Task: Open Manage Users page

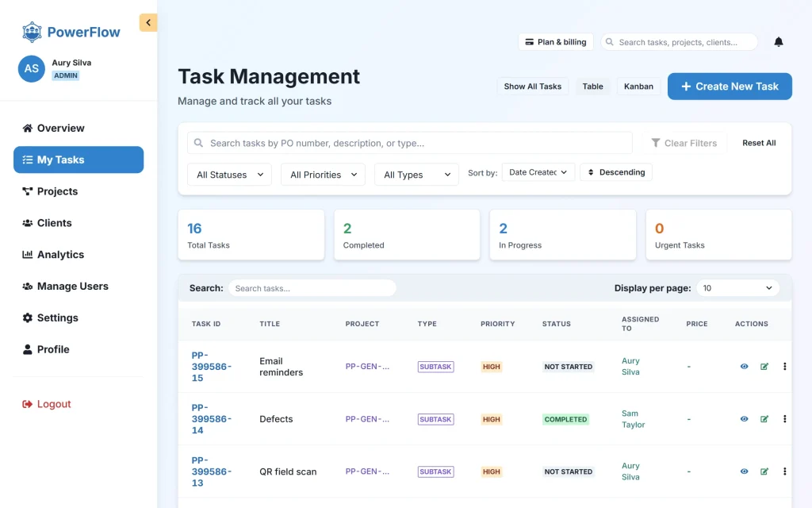Action: coord(79,286)
